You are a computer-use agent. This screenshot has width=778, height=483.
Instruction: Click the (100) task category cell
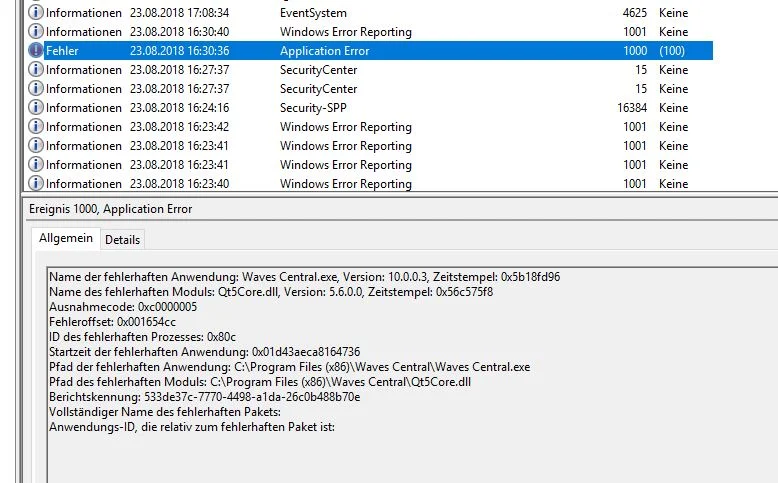pyautogui.click(x=672, y=51)
